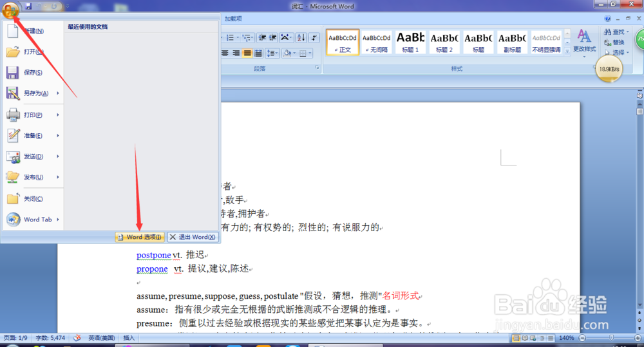Open the shading color dropdown arrow
The height and width of the screenshot is (347, 644).
294,53
